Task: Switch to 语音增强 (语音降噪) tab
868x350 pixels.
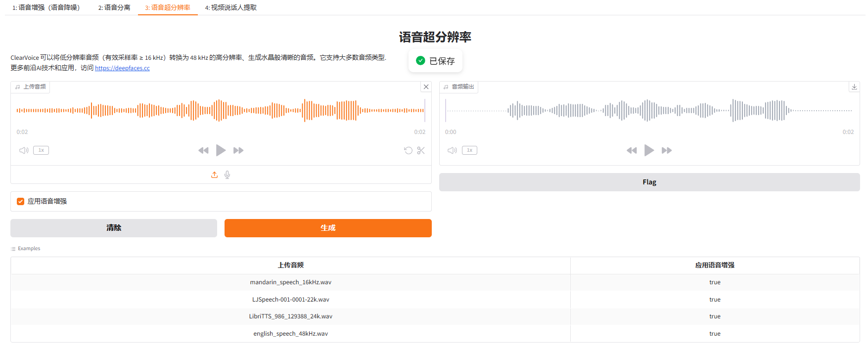Action: [x=46, y=7]
